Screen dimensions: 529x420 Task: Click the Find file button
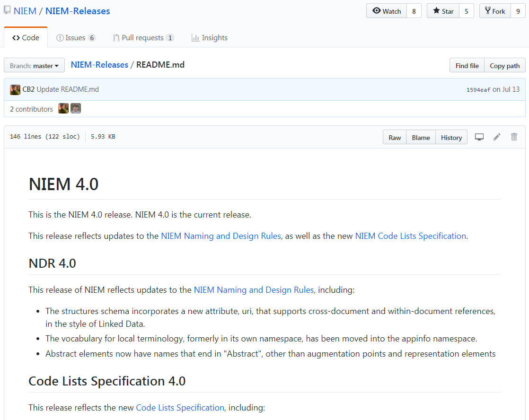click(467, 66)
